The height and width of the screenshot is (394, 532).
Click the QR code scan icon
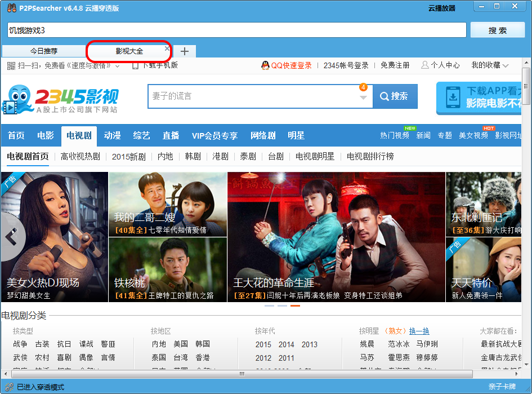coord(11,65)
